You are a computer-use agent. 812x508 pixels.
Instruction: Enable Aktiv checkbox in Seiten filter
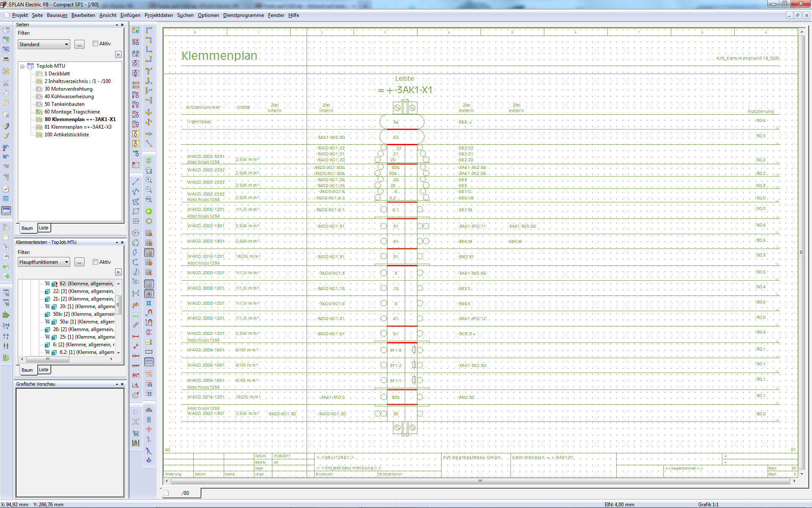point(95,44)
